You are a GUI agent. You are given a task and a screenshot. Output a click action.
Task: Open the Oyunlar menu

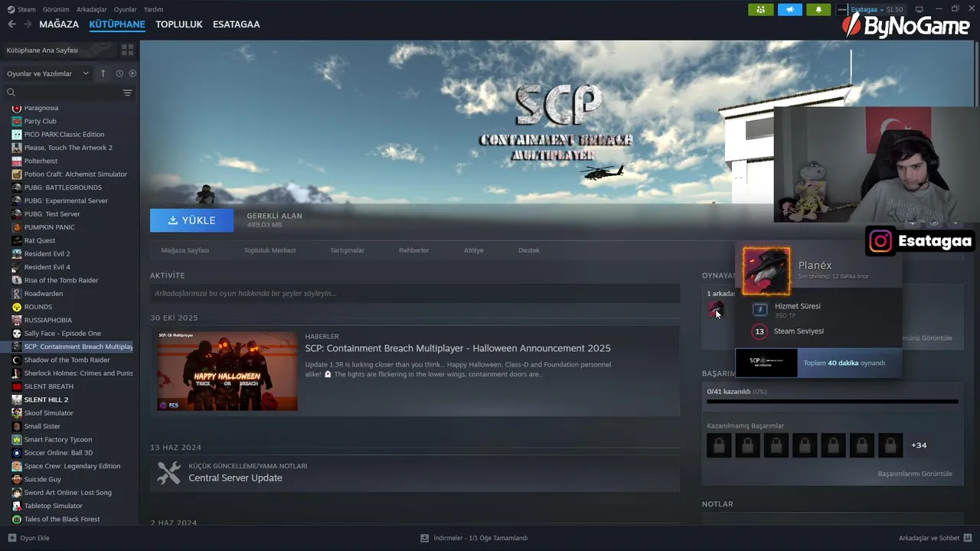(126, 9)
